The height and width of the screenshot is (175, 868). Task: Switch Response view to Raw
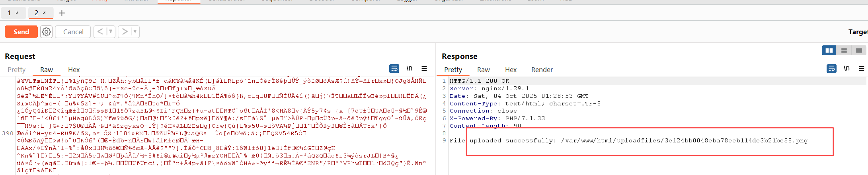484,70
